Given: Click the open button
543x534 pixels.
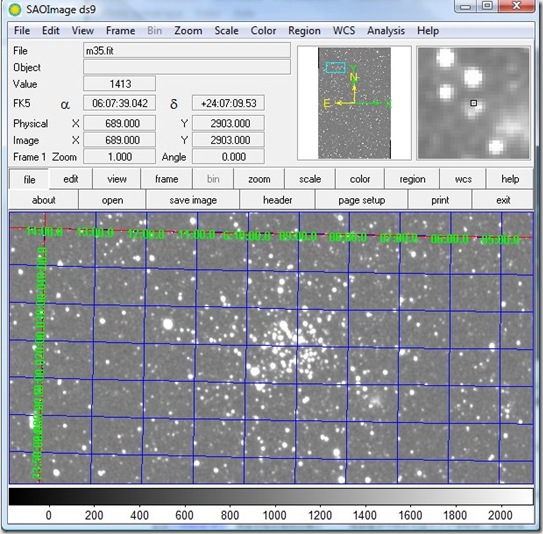Looking at the screenshot, I should pos(112,200).
